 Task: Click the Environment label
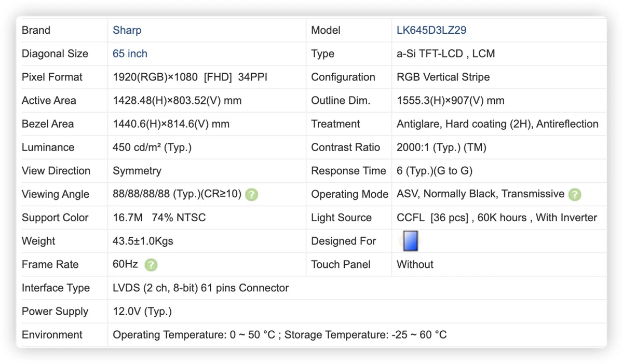click(x=52, y=335)
